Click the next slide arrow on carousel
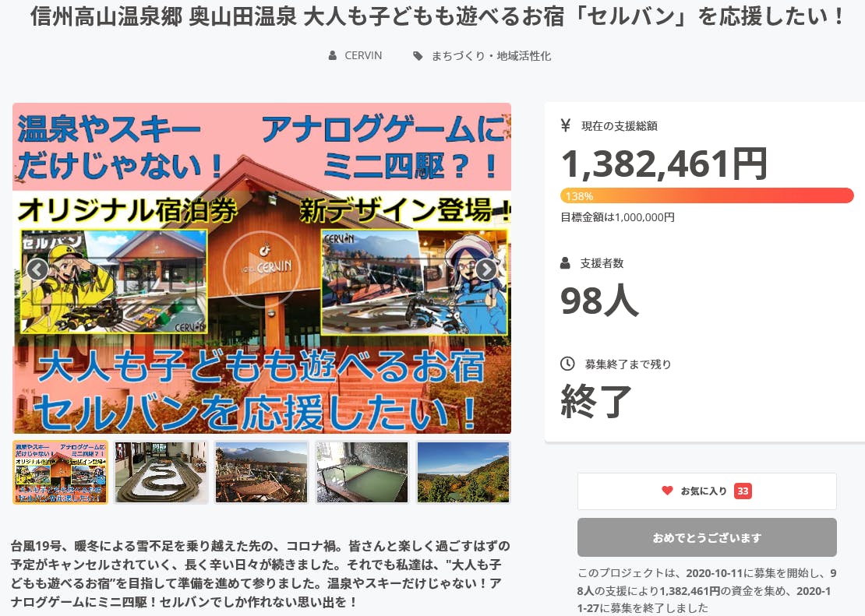Image resolution: width=865 pixels, height=616 pixels. click(486, 269)
